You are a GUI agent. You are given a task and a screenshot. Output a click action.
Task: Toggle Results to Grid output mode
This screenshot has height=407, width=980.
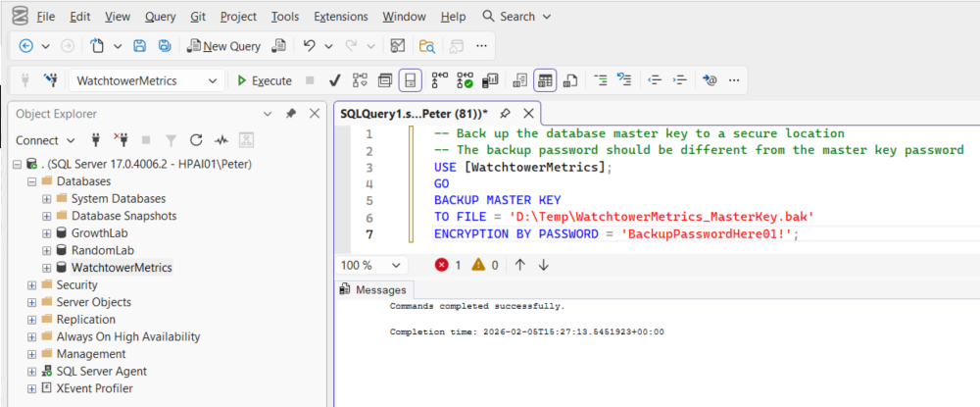click(545, 80)
